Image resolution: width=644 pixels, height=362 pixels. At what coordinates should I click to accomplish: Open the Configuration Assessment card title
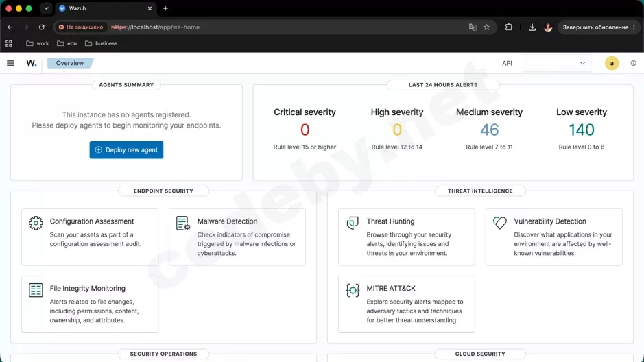tap(92, 221)
